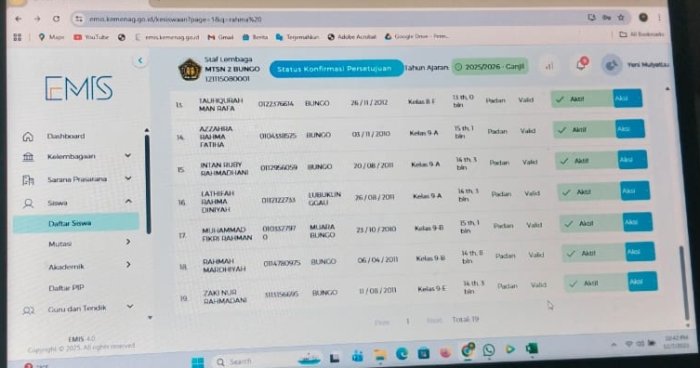Reload the page with browser refresh icon
This screenshot has width=700, height=368.
point(56,19)
